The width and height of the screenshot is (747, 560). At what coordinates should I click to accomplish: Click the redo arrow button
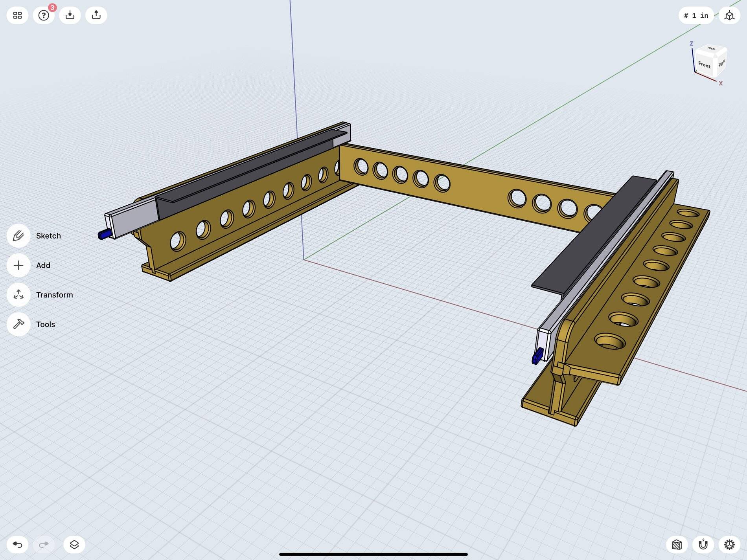[x=44, y=544]
